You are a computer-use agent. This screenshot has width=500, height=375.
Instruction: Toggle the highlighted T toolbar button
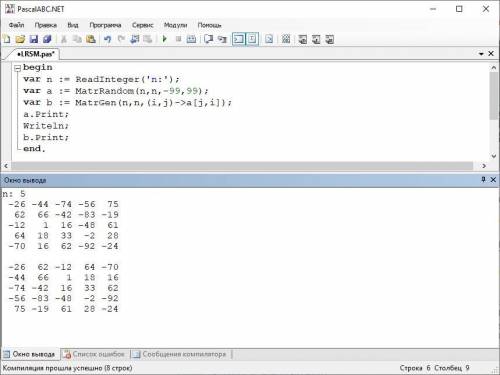[x=252, y=39]
